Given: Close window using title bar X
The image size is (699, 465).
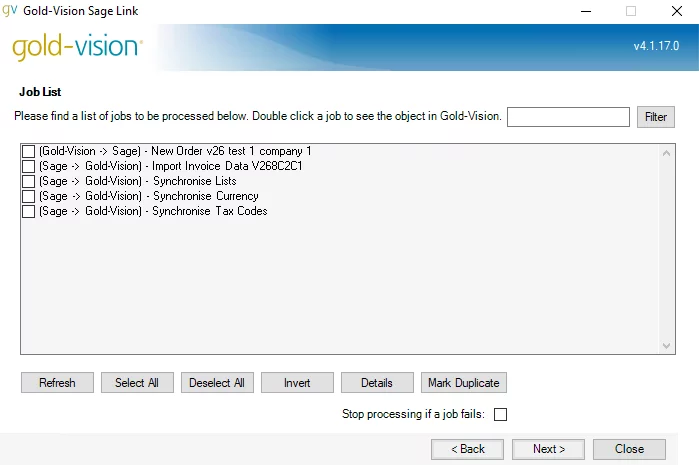Looking at the screenshot, I should 677,11.
